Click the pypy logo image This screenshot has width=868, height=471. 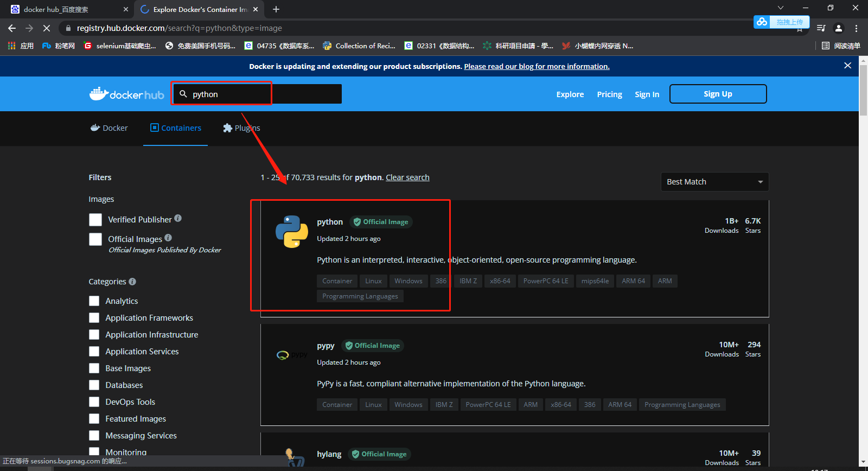tap(292, 355)
